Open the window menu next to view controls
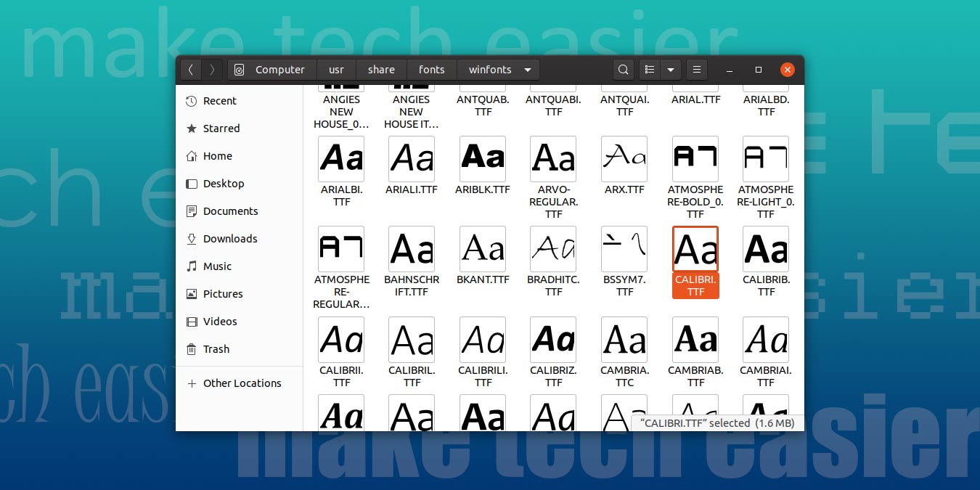Viewport: 980px width, 490px height. pyautogui.click(x=696, y=69)
